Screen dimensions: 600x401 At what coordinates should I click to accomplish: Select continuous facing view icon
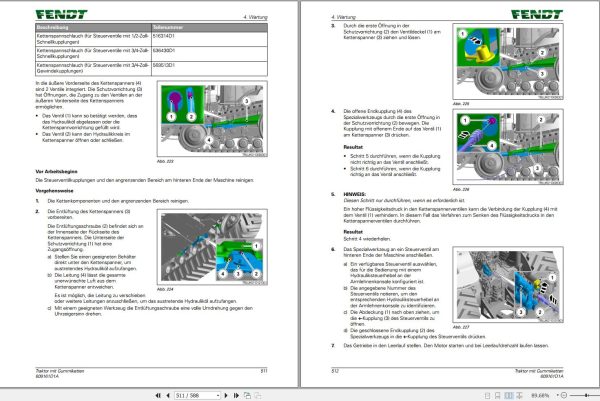519,395
